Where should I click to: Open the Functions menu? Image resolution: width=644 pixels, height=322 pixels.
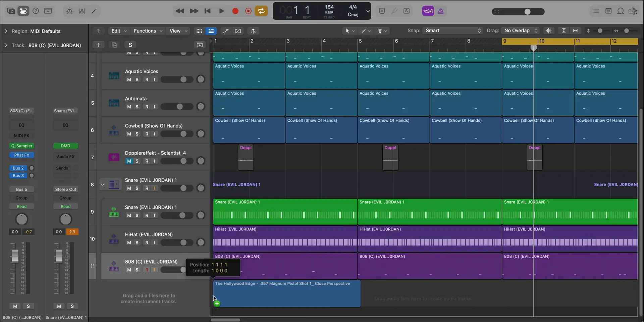[x=148, y=31]
